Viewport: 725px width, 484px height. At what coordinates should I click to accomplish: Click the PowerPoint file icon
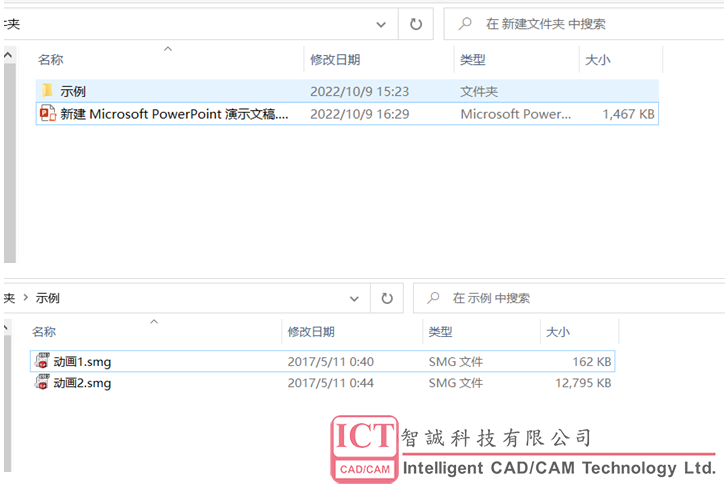pos(47,114)
